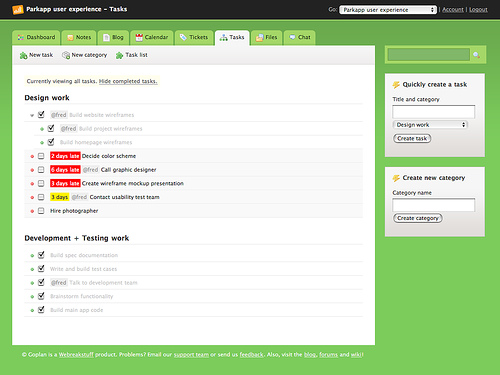Screen dimensions: 500x375
Task: Switch to the Notes tab
Action: [x=79, y=37]
